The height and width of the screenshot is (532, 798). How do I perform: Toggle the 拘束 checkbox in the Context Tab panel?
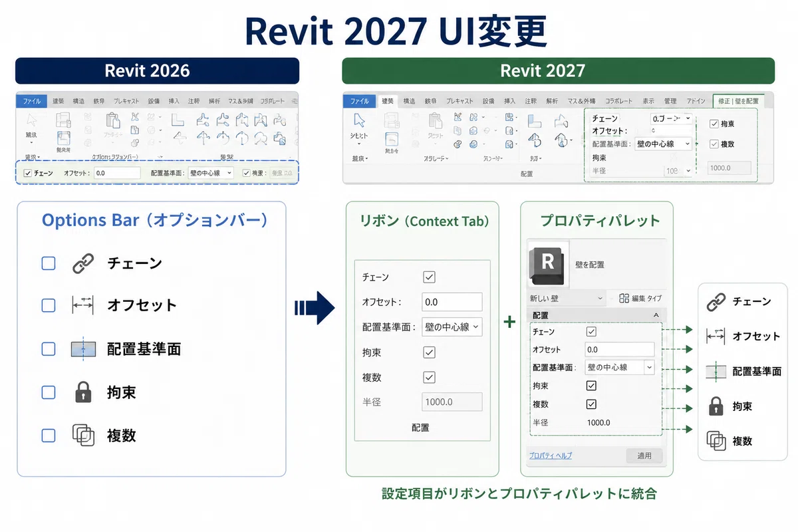pos(429,352)
